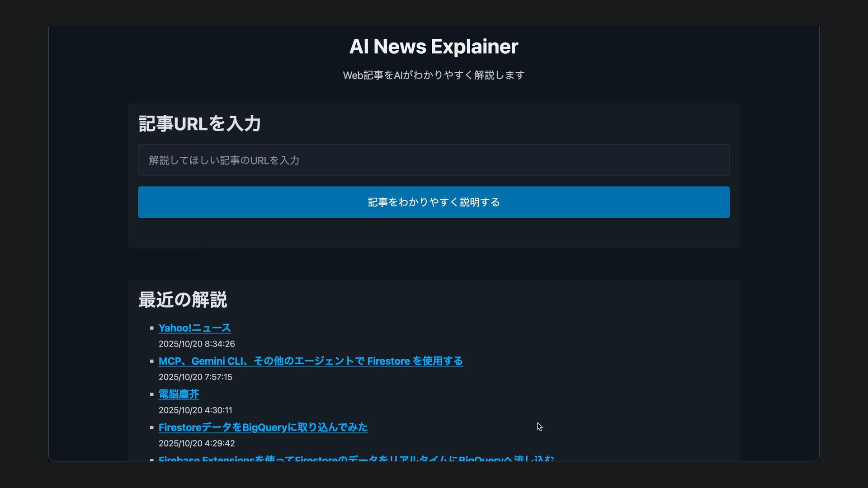
Task: Click the bullet beside Firebase Extensions entry
Action: [x=152, y=459]
